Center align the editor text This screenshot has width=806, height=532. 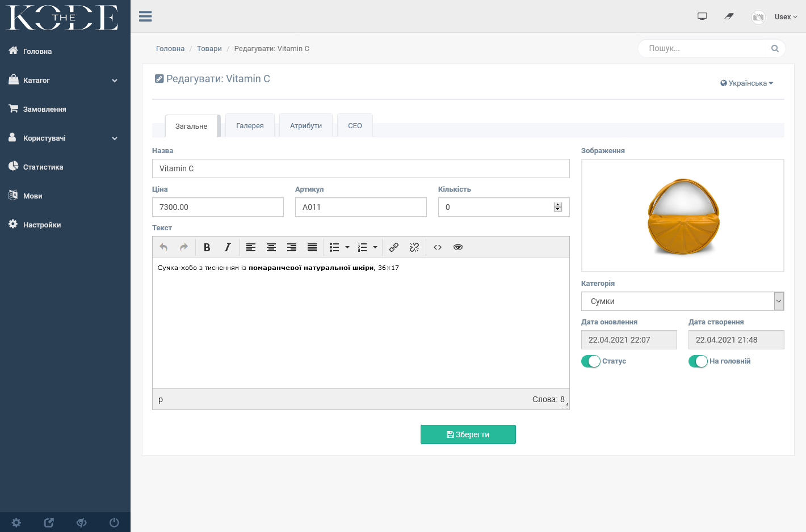coord(271,247)
